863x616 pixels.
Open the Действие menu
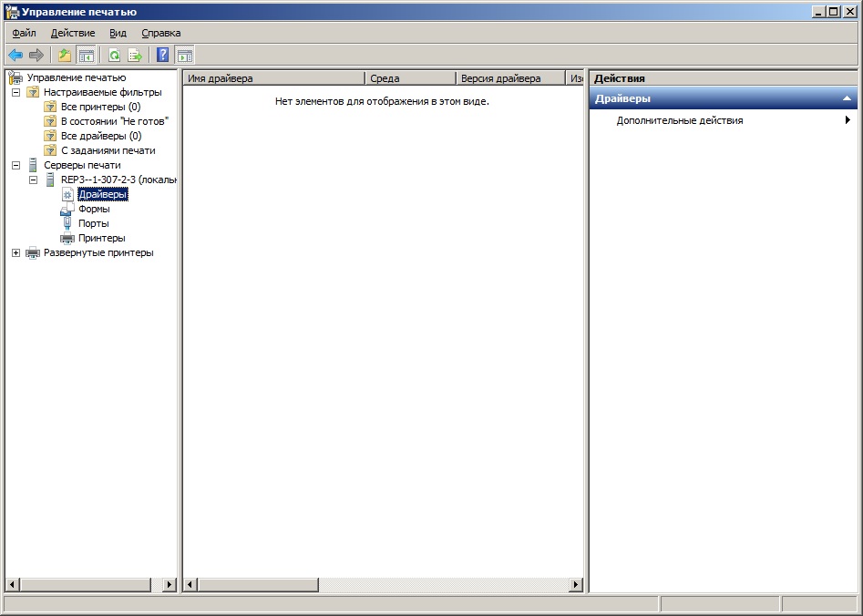[x=73, y=33]
